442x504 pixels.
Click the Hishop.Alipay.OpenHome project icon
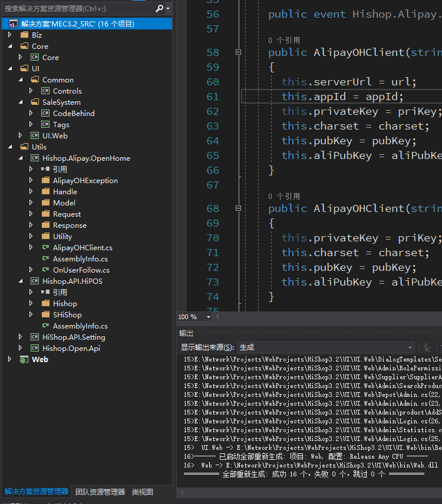35,158
